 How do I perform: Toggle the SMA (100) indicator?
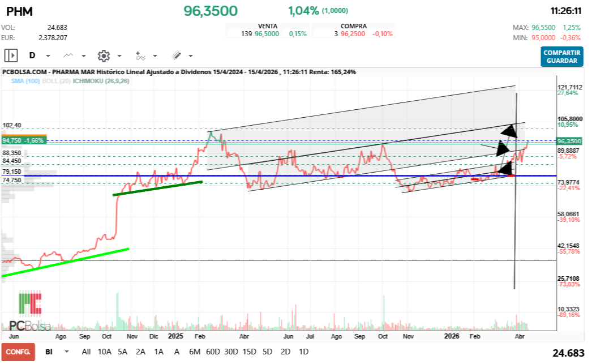[x=24, y=81]
